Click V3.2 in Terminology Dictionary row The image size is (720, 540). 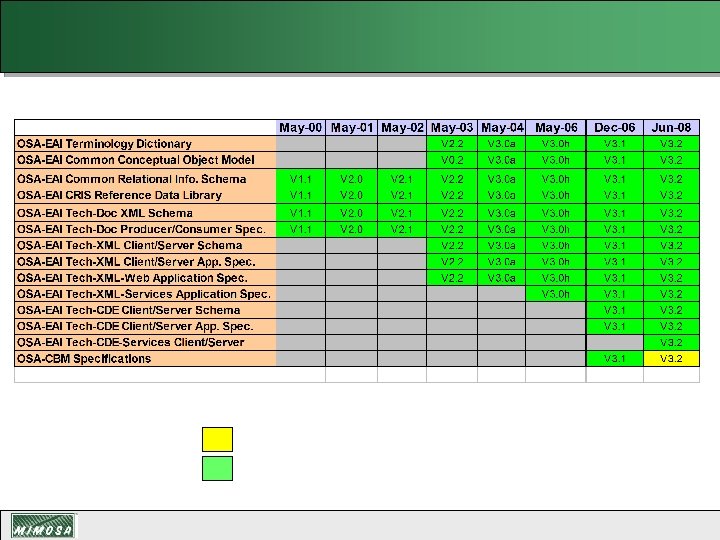tap(671, 144)
